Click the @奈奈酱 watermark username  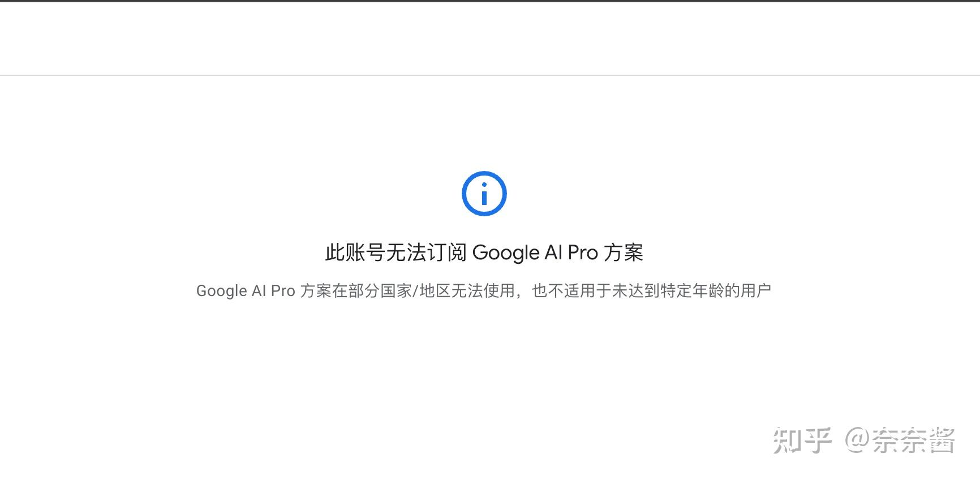[x=900, y=440]
